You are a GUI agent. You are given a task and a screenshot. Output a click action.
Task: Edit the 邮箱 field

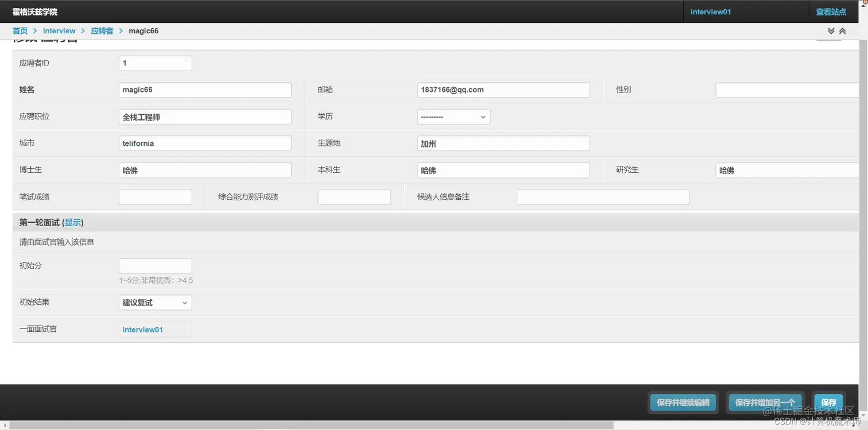(x=503, y=90)
